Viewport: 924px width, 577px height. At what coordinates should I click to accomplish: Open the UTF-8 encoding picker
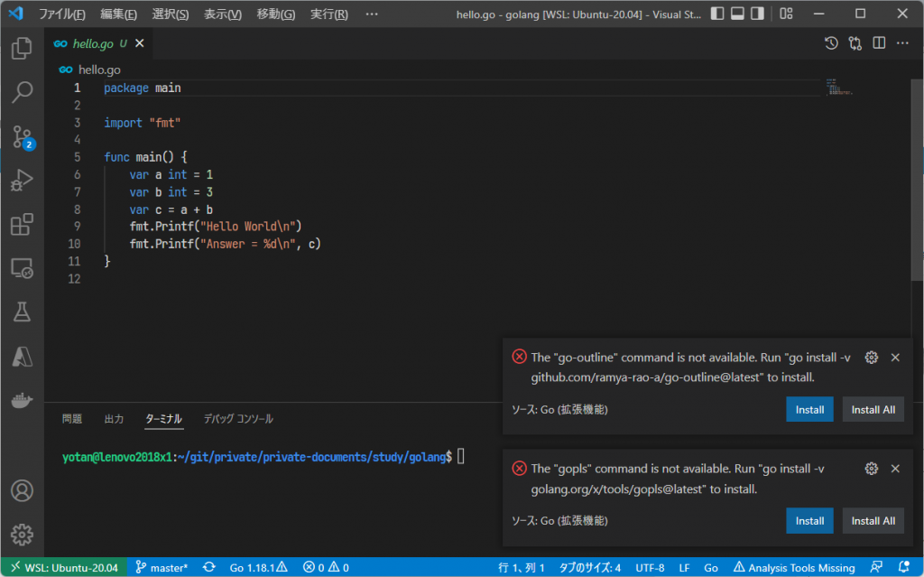pos(650,568)
